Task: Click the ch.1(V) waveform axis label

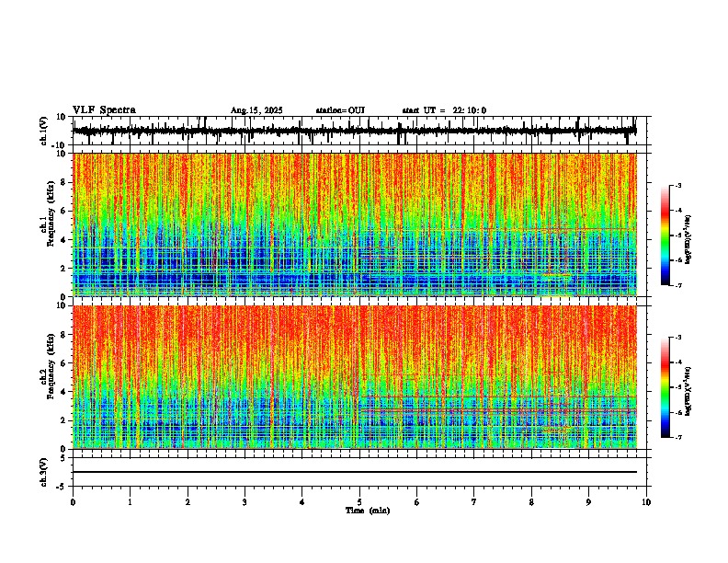Action: pos(44,131)
